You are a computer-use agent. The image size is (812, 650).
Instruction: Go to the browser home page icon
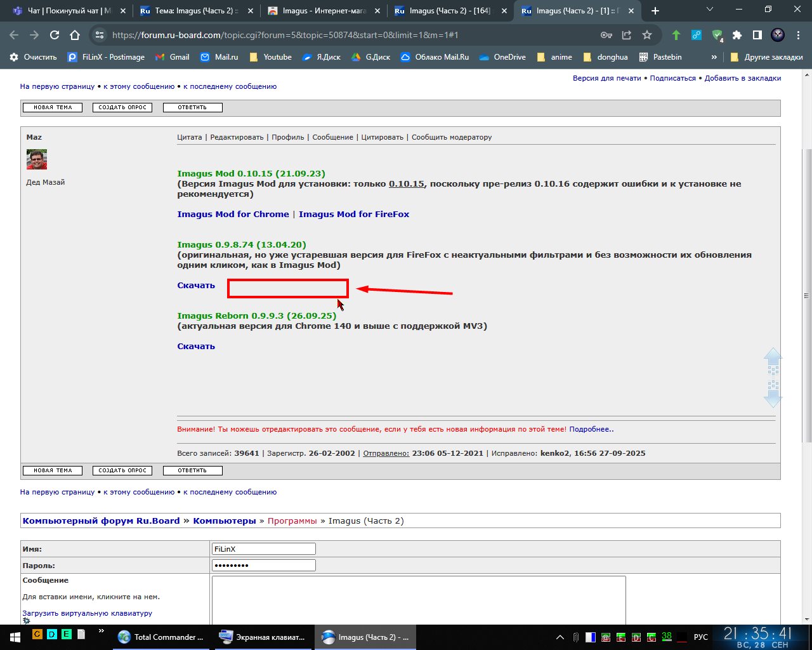pos(75,35)
